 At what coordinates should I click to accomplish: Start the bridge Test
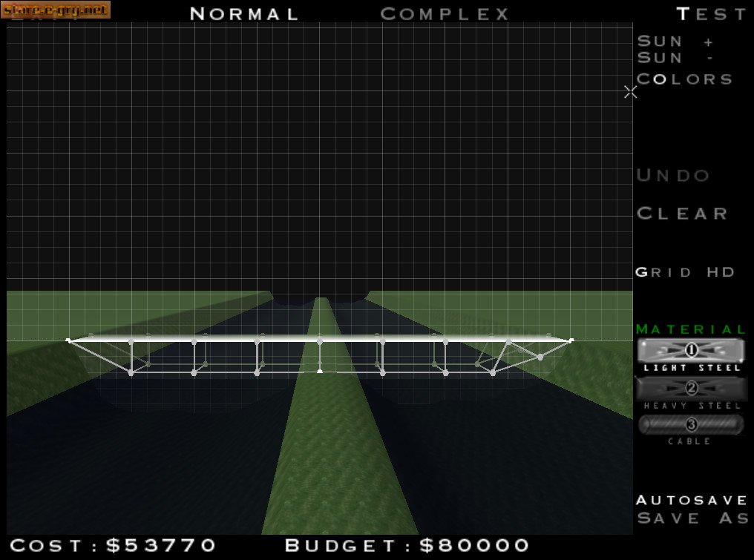click(x=712, y=14)
